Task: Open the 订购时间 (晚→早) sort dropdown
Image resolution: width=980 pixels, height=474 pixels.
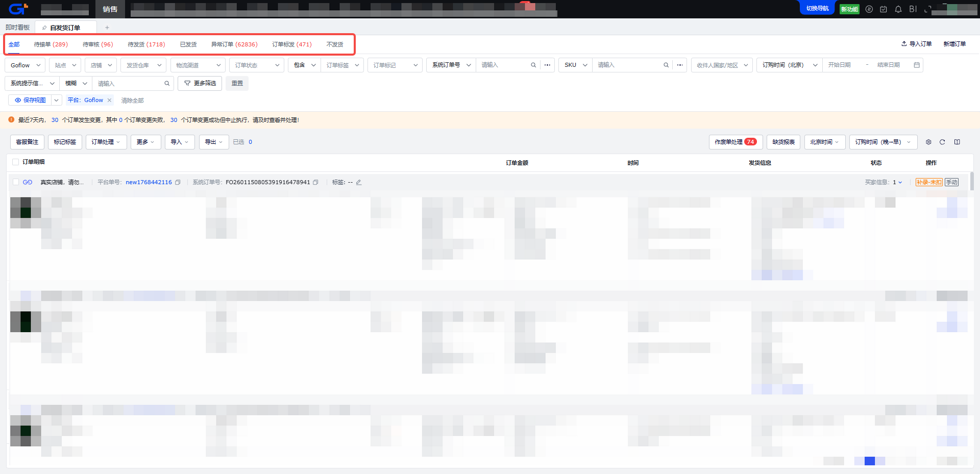Action: click(883, 142)
